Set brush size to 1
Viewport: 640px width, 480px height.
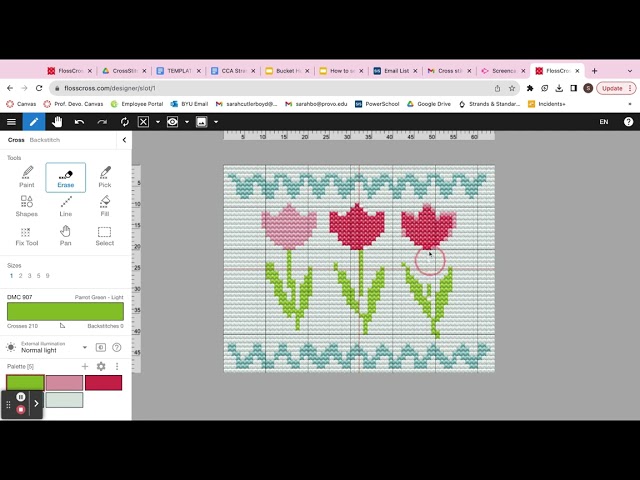[11, 276]
